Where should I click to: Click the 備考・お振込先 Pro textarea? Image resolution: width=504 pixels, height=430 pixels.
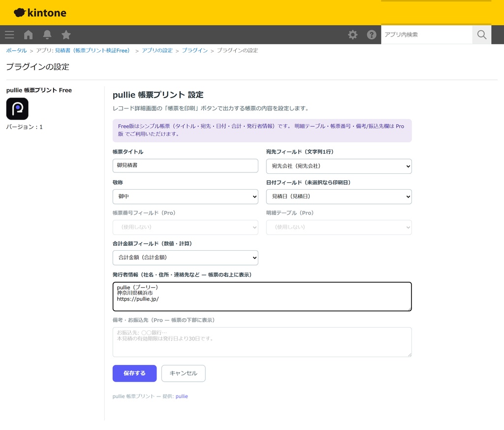pos(262,342)
